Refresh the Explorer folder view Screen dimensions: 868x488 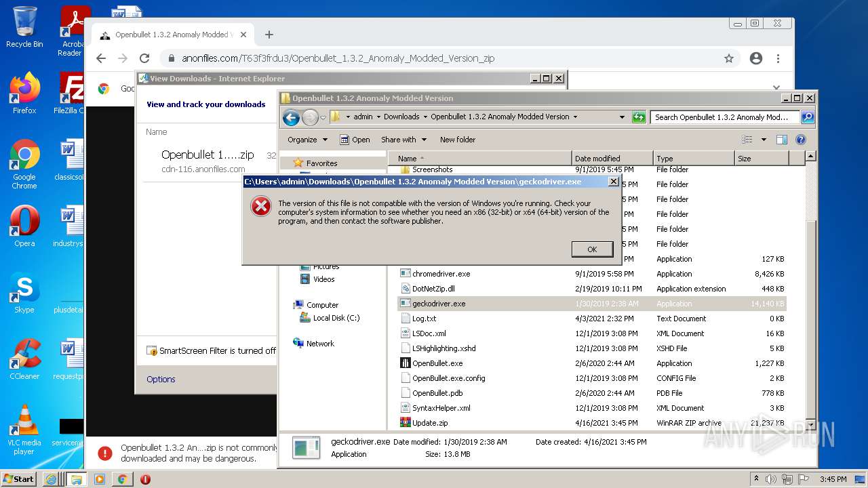[x=639, y=117]
